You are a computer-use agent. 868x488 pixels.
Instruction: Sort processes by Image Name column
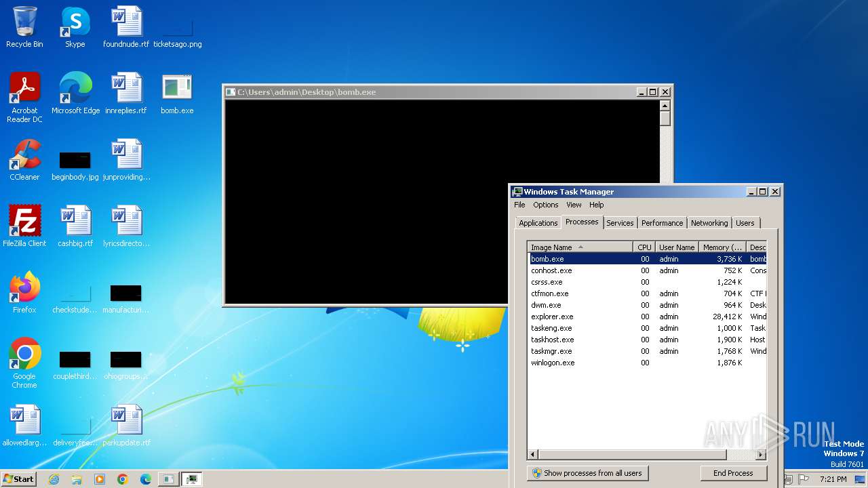(x=580, y=247)
